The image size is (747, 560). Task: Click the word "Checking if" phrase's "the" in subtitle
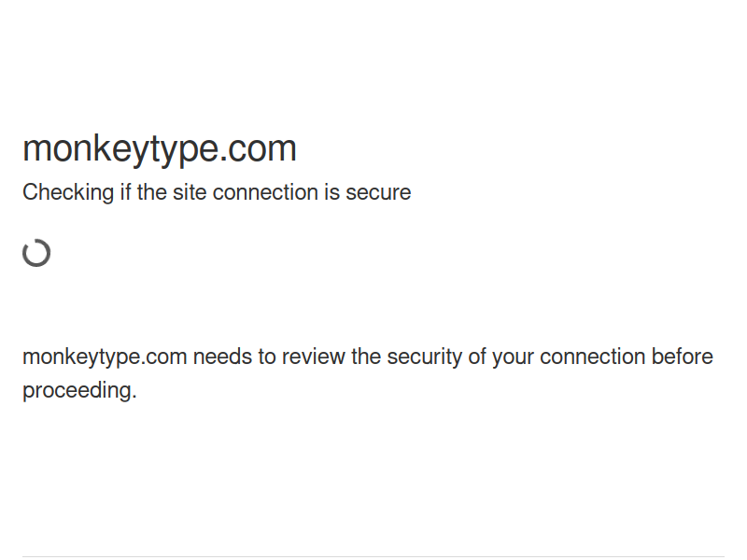pyautogui.click(x=152, y=193)
